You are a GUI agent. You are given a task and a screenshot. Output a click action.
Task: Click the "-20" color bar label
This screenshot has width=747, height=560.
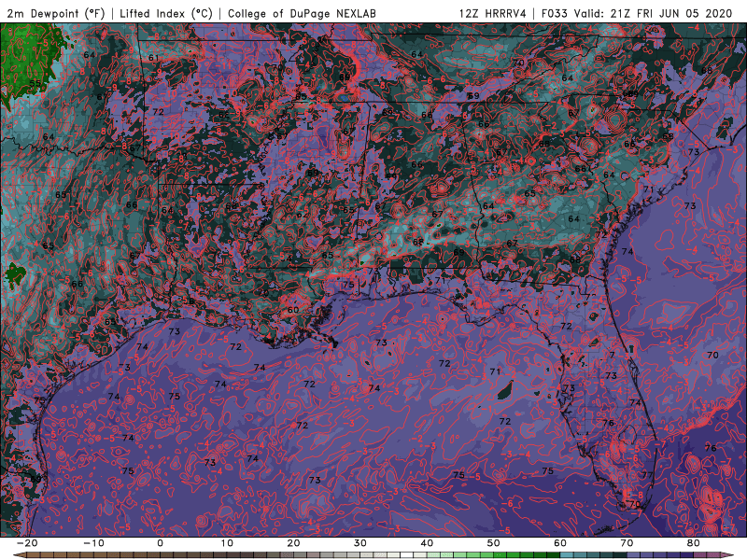click(x=27, y=543)
